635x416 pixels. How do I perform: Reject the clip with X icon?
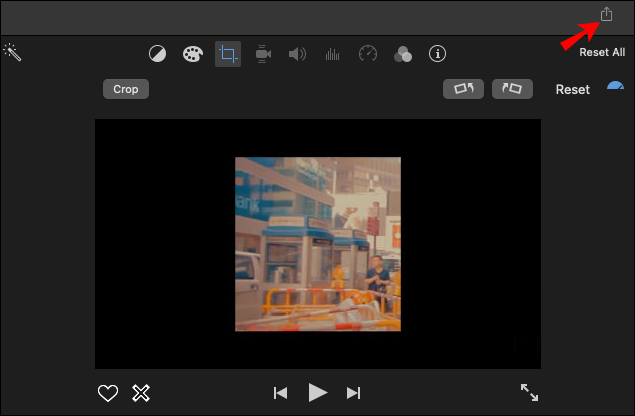(x=141, y=393)
